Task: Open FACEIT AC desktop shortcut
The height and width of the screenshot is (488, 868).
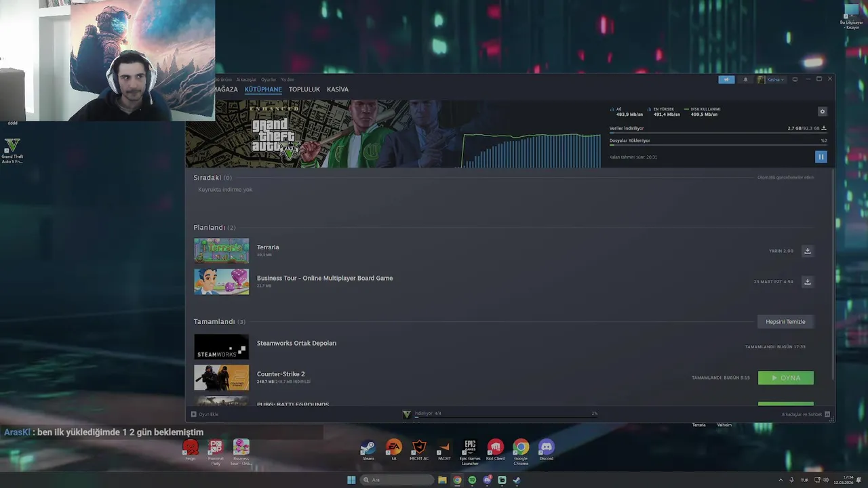Action: click(x=419, y=450)
